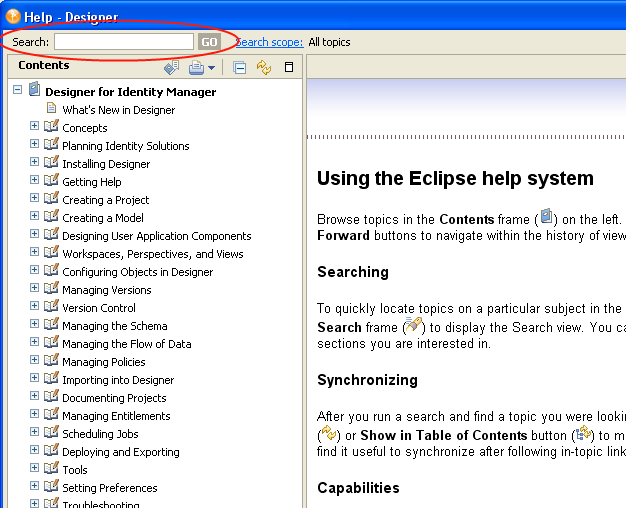Select the Setting Preferences topic
Viewport: 626px width, 508px height.
tap(110, 488)
